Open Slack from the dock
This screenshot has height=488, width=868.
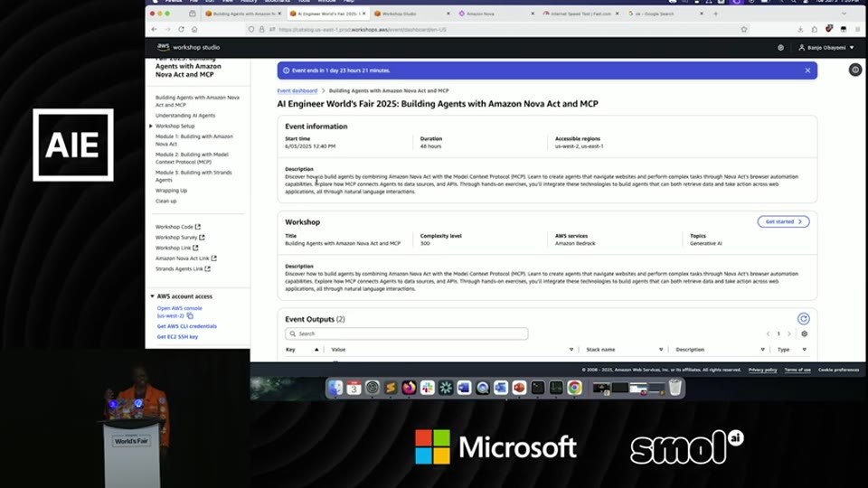click(428, 388)
